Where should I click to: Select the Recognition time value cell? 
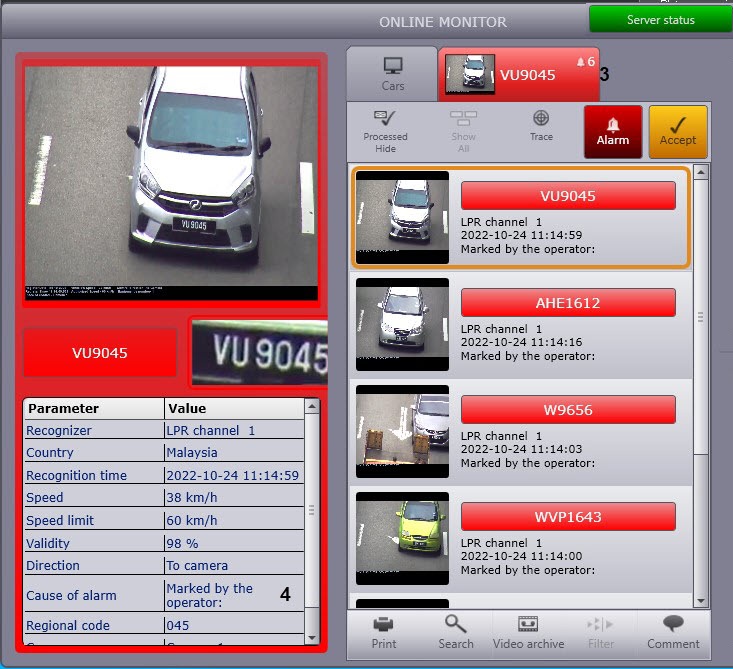pyautogui.click(x=234, y=475)
